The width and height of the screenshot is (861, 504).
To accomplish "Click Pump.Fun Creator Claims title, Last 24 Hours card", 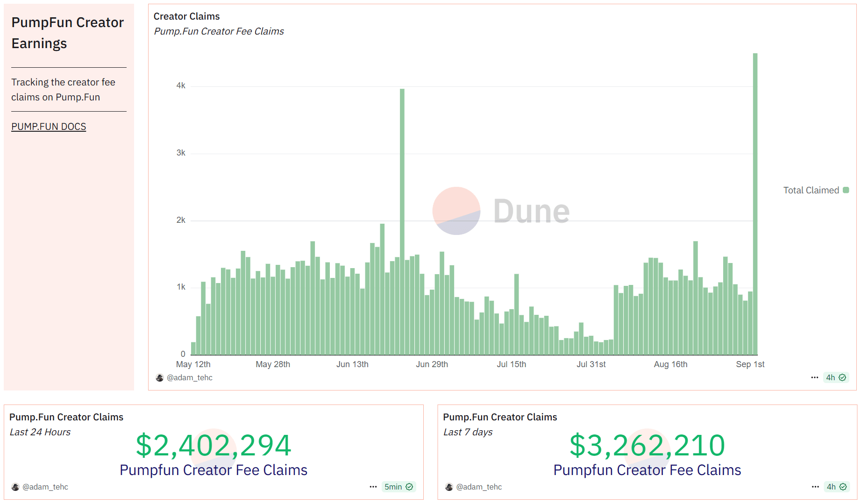I will point(66,417).
